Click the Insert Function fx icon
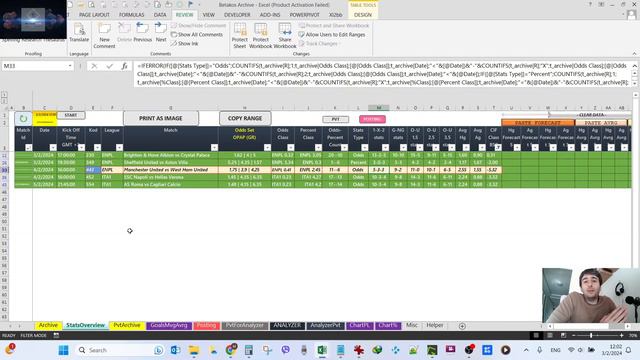The height and width of the screenshot is (360, 640). coord(124,66)
